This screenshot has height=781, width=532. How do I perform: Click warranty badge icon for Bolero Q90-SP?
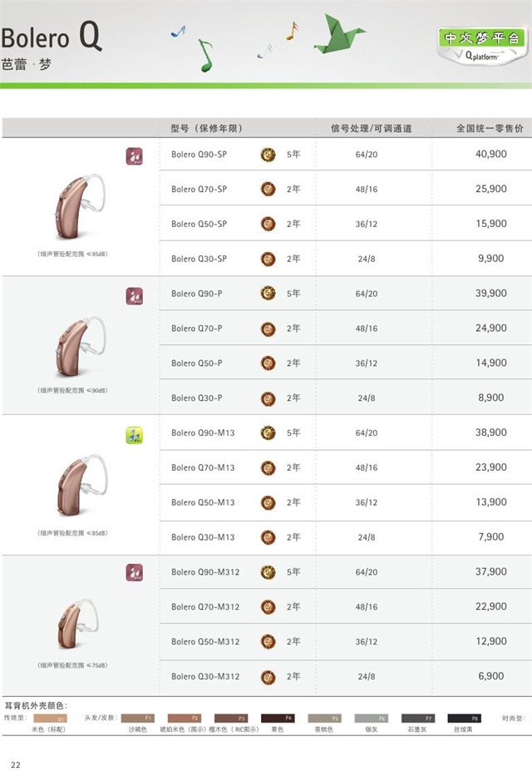(268, 154)
